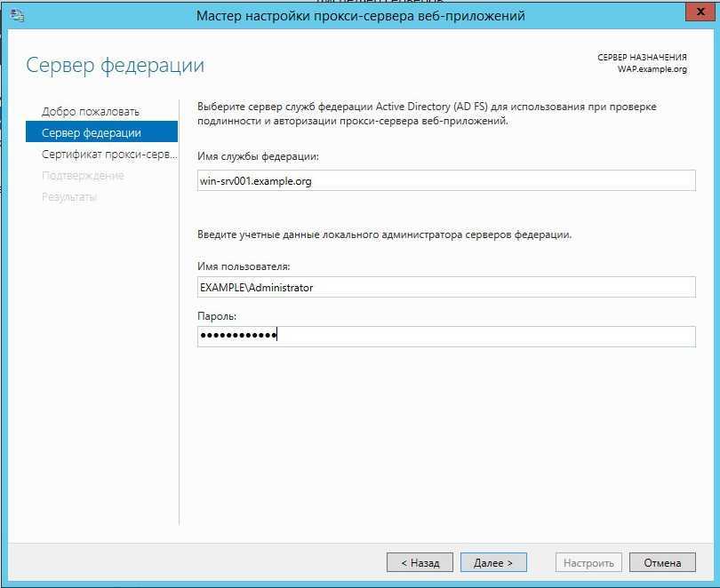The image size is (720, 588).
Task: Cancel the wizard via "Отмена"
Action: pos(662,563)
